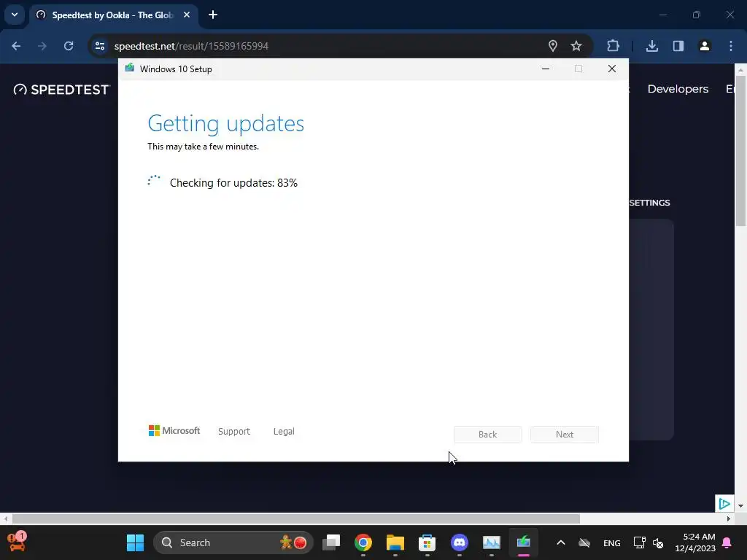Image resolution: width=747 pixels, height=560 pixels.
Task: Open the widgets icon with badge 1
Action: (17, 542)
